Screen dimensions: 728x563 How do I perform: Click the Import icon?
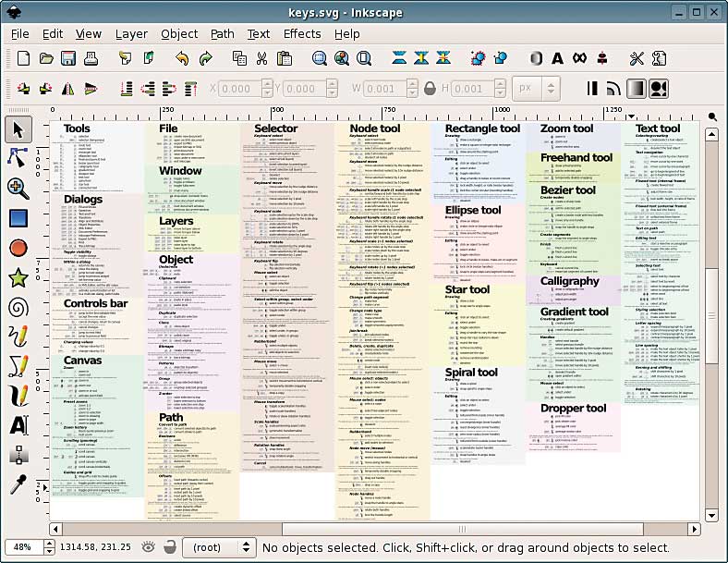126,58
